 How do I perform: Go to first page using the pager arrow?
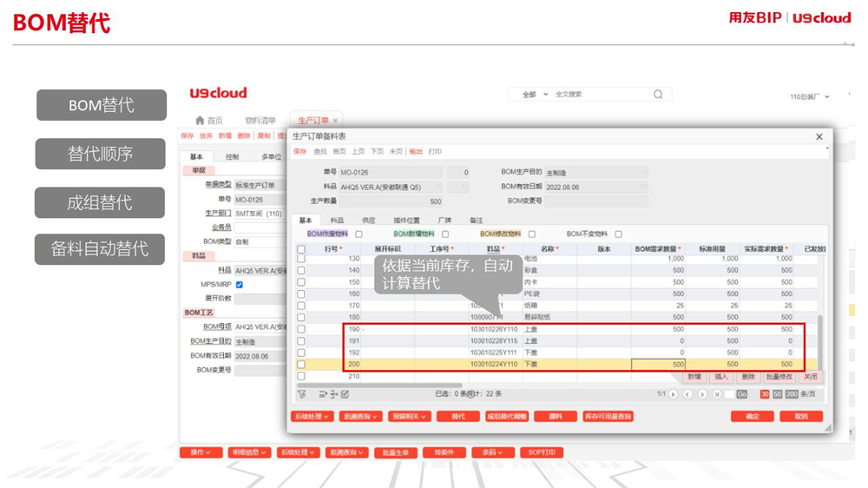coord(674,394)
